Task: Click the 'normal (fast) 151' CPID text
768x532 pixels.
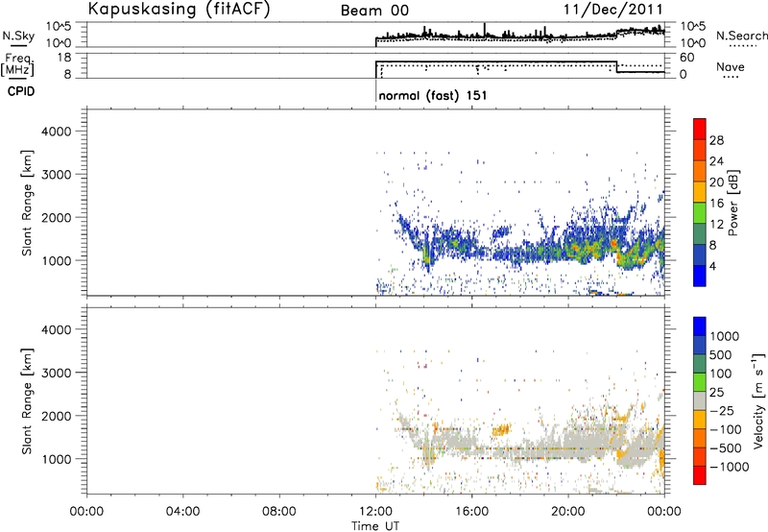Action: coord(433,95)
